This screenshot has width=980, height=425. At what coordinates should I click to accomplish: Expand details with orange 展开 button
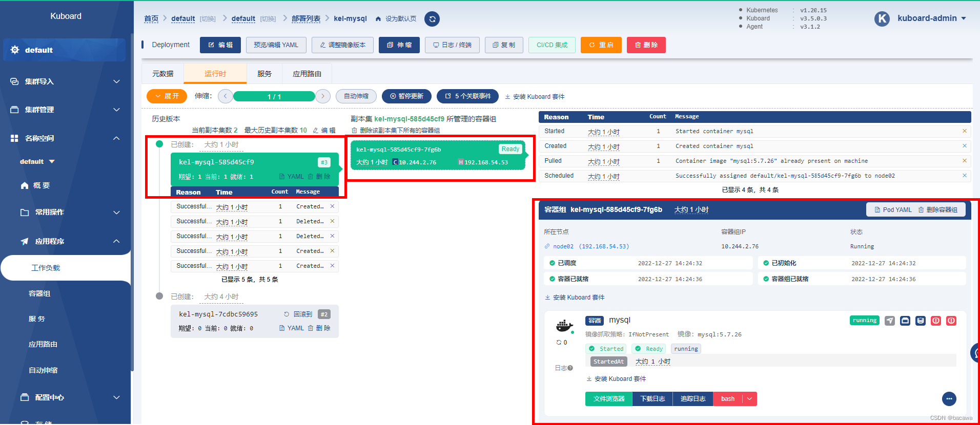click(x=167, y=96)
